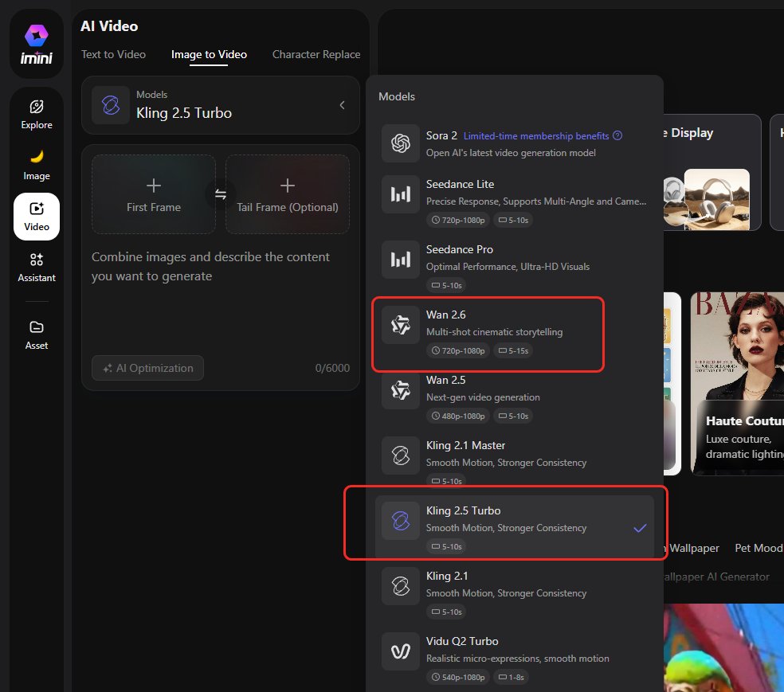This screenshot has height=692, width=784.
Task: Open the Explore section in sidebar
Action: [37, 114]
